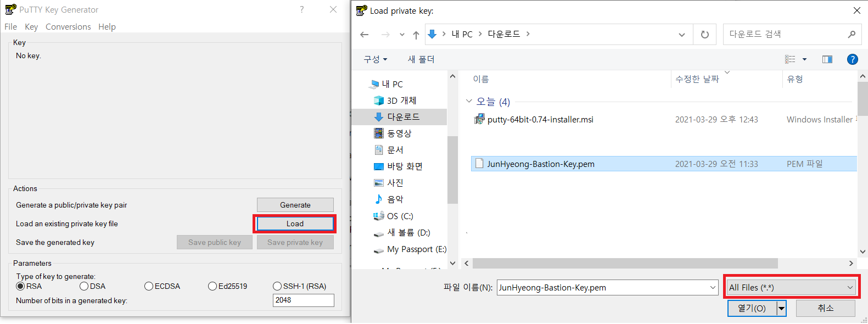Select JunHyeong-Bastion-Key.pem file name

541,164
